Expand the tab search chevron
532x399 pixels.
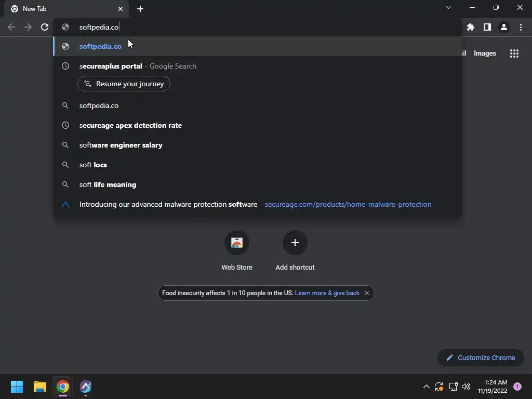click(448, 7)
